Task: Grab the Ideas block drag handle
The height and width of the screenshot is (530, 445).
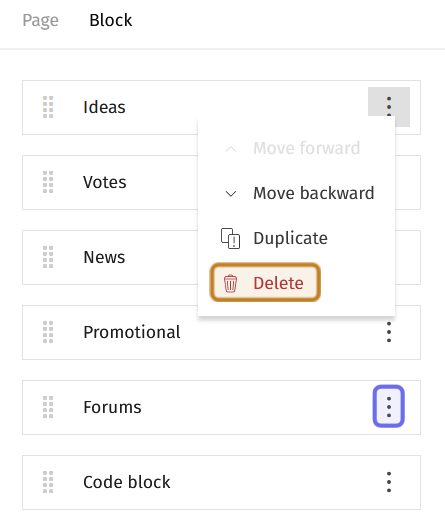Action: (48, 107)
